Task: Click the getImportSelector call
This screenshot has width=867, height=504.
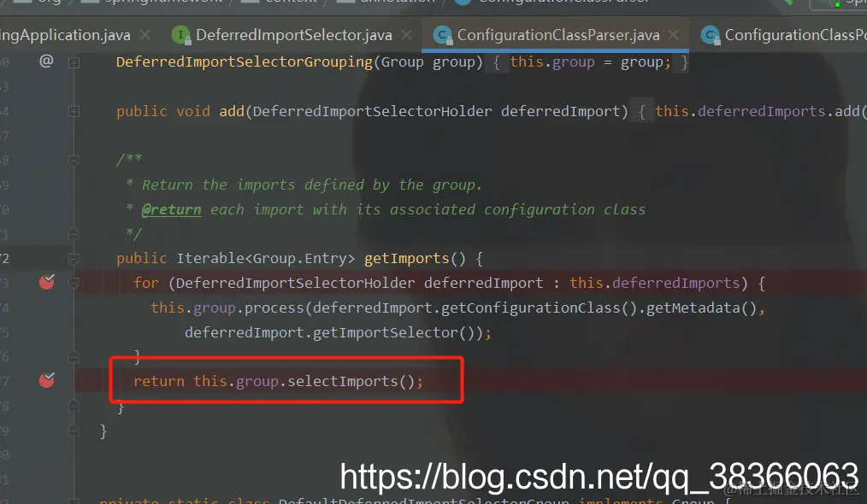Action: click(386, 332)
